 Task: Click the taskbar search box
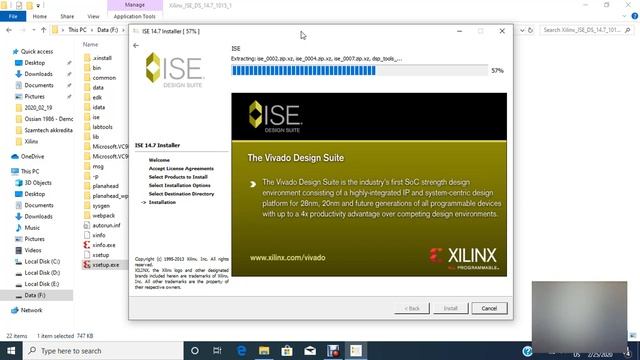tap(103, 351)
